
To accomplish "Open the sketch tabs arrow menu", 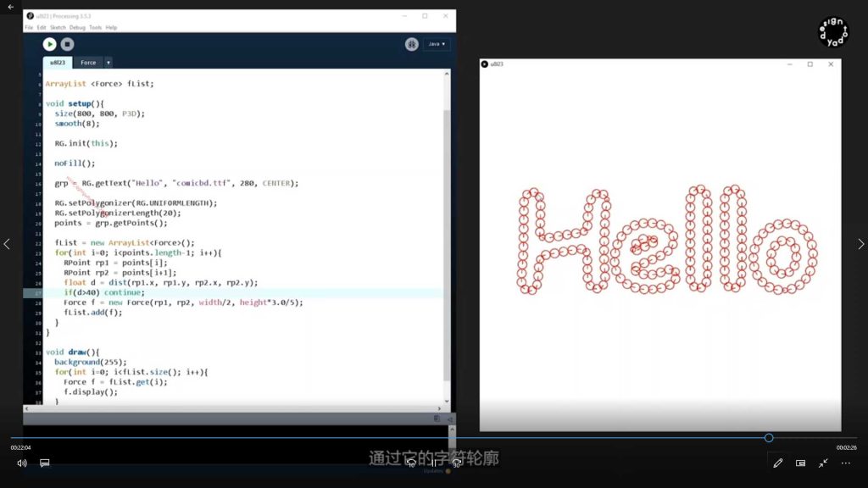I will pyautogui.click(x=108, y=63).
